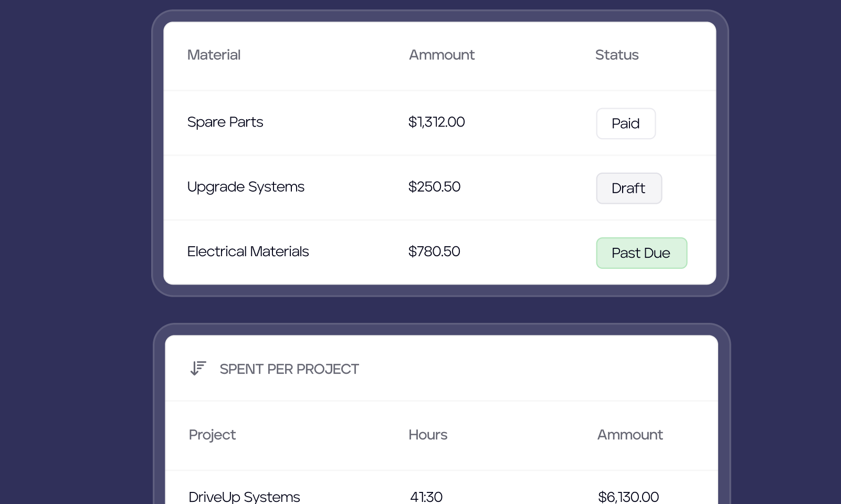Select the Status column header
The width and height of the screenshot is (841, 504).
point(617,55)
